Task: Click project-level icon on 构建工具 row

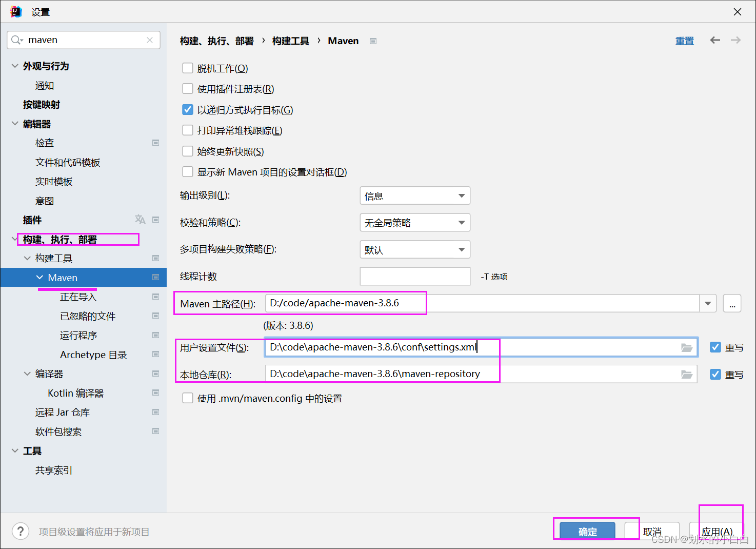Action: (x=155, y=258)
